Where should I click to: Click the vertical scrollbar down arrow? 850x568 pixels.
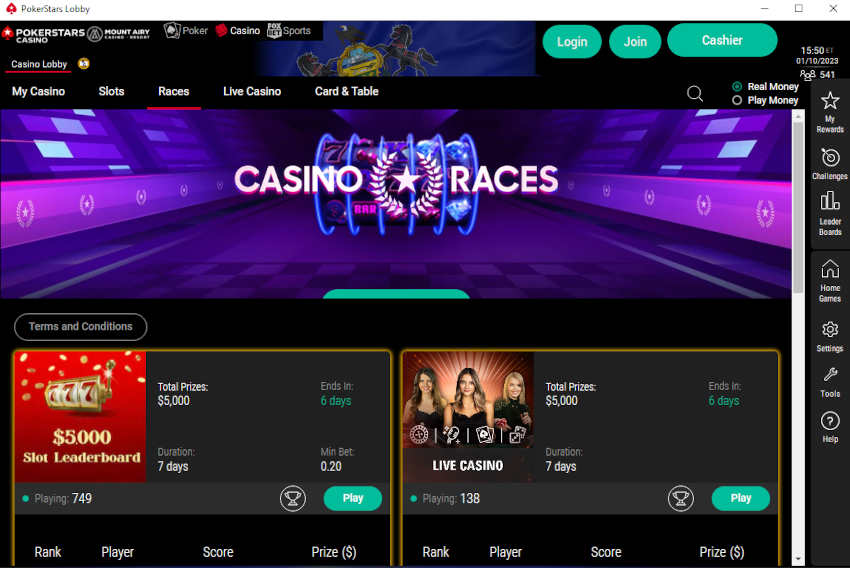click(798, 559)
